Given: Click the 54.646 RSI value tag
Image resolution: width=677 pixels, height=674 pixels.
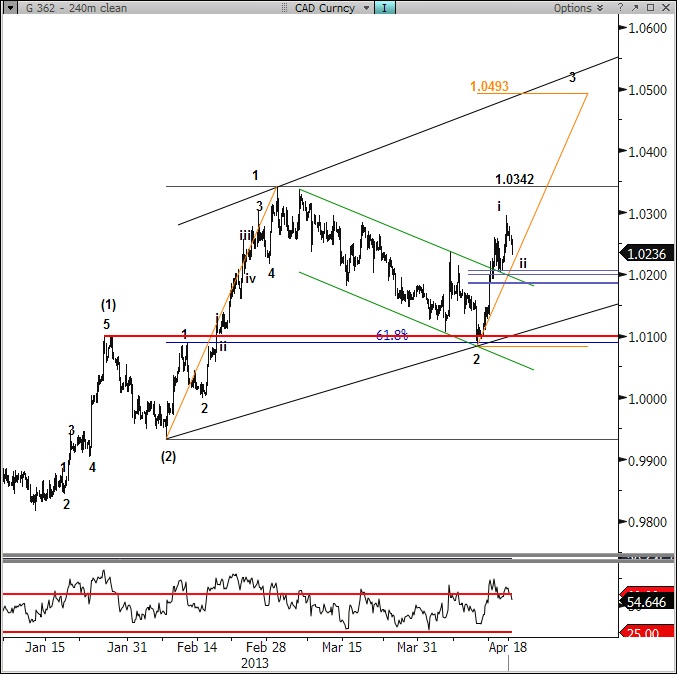Looking at the screenshot, I should pos(647,605).
